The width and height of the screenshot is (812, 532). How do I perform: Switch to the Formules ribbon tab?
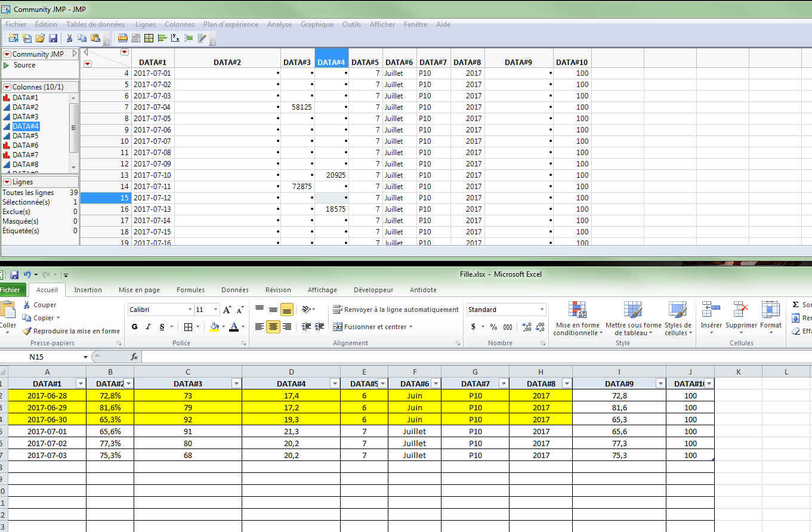(190, 290)
